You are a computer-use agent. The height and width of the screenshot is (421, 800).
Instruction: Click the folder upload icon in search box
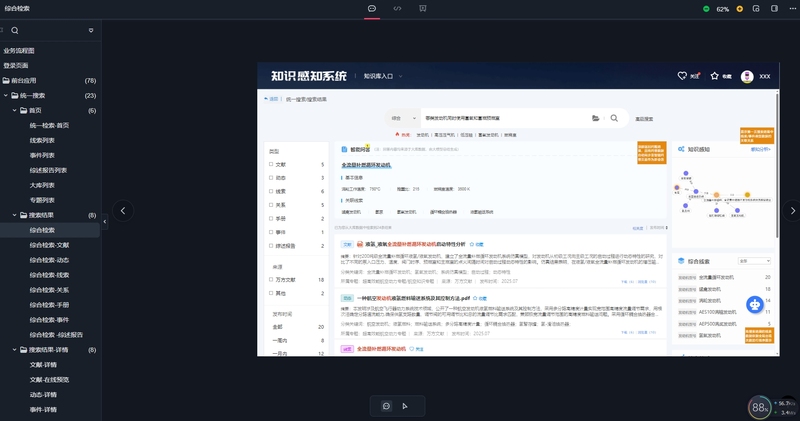(x=595, y=118)
